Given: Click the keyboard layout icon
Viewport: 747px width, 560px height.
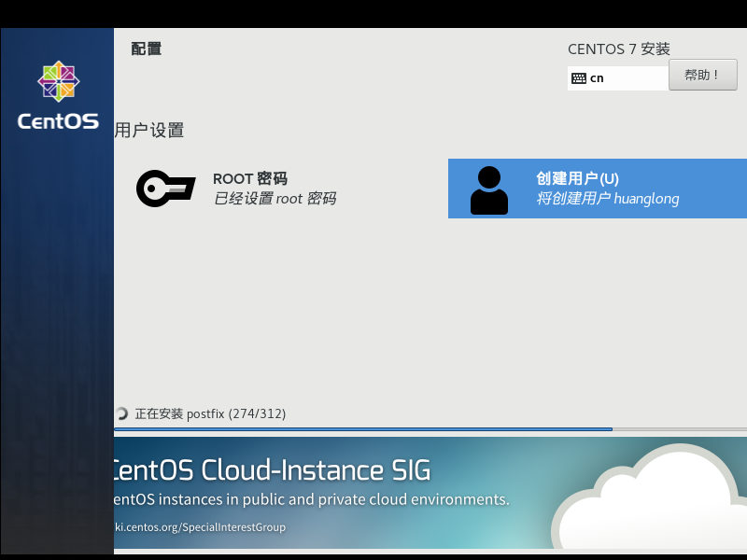Looking at the screenshot, I should (x=578, y=78).
